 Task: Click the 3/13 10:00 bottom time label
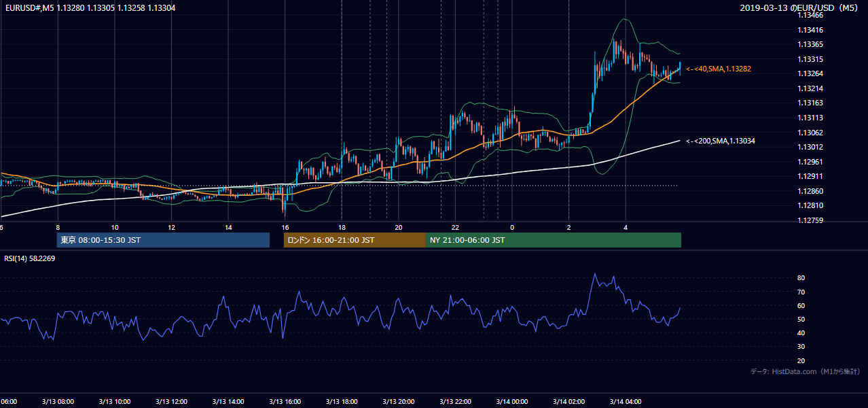tap(114, 401)
